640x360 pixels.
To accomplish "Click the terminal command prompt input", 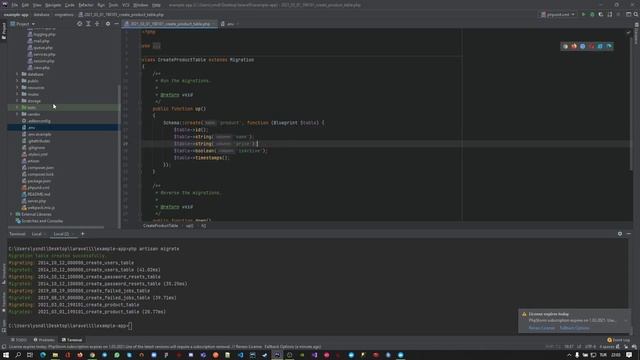I will pyautogui.click(x=131, y=325).
